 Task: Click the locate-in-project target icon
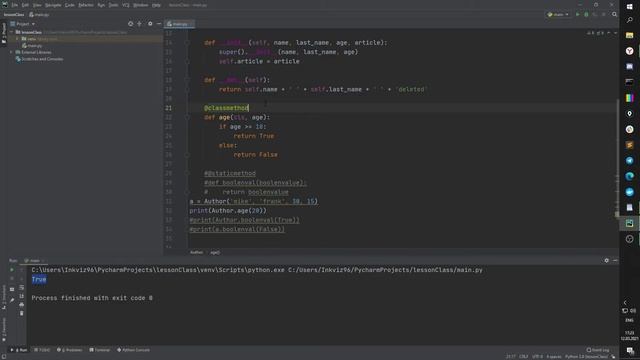pyautogui.click(x=131, y=24)
